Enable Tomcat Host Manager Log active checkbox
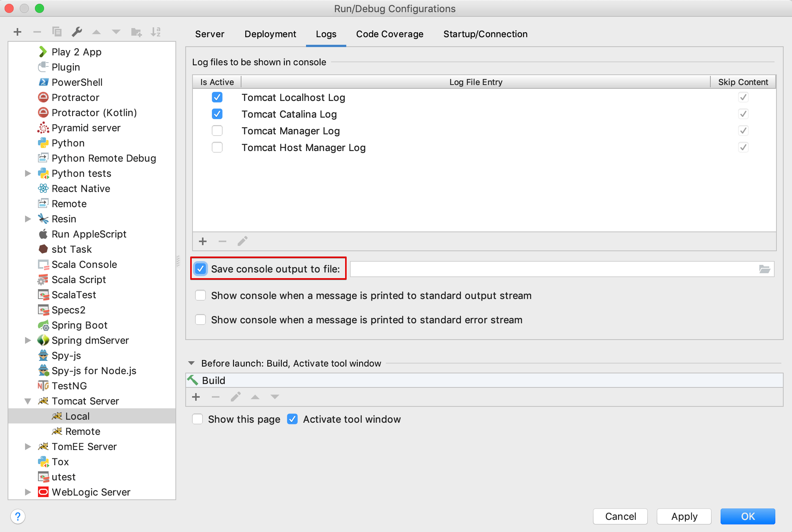This screenshot has width=792, height=532. [x=217, y=148]
